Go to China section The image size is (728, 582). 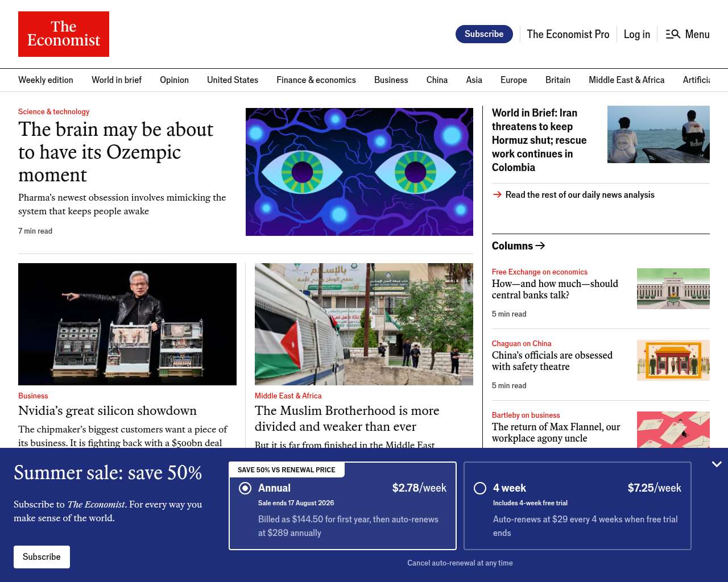pos(437,80)
